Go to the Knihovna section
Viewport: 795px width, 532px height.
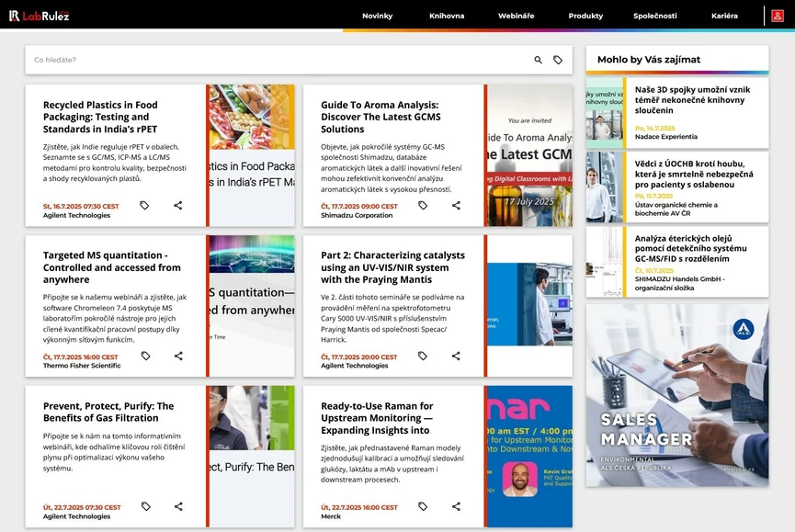pyautogui.click(x=447, y=16)
